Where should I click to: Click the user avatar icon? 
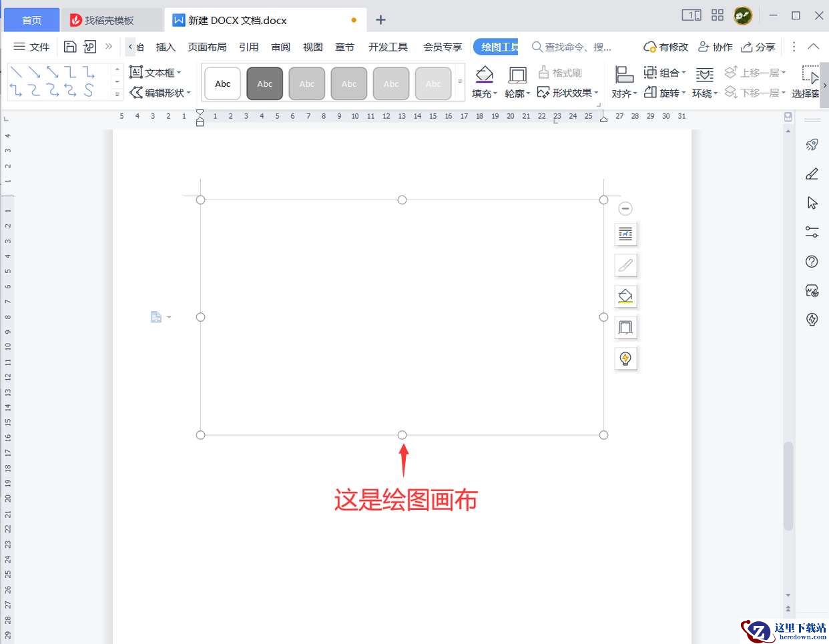(x=743, y=15)
